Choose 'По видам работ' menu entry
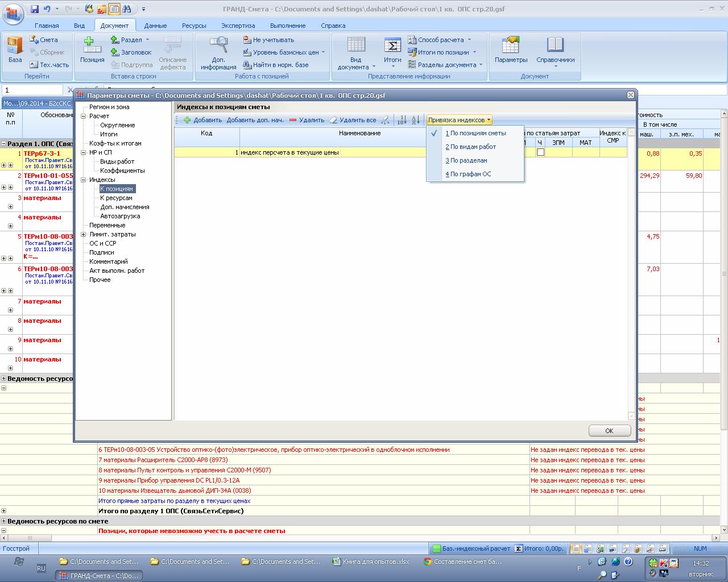Image resolution: width=728 pixels, height=582 pixels. pyautogui.click(x=473, y=147)
